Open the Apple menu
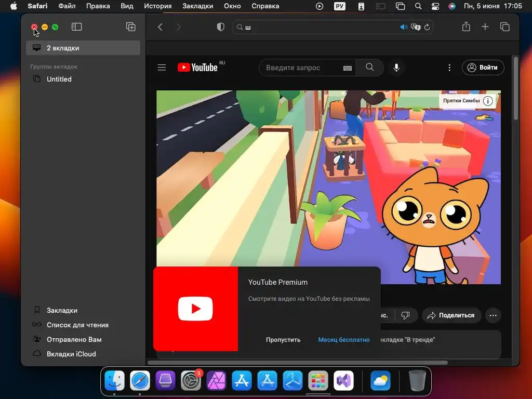The width and height of the screenshot is (532, 399). [13, 6]
